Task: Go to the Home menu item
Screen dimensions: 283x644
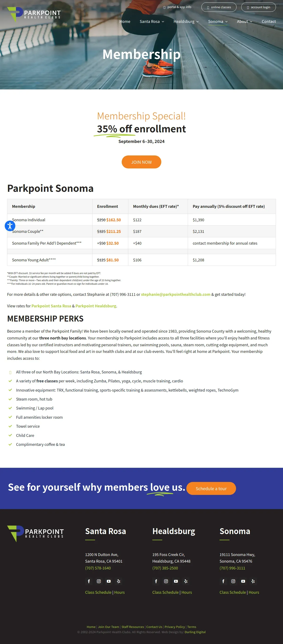Action: tap(125, 21)
